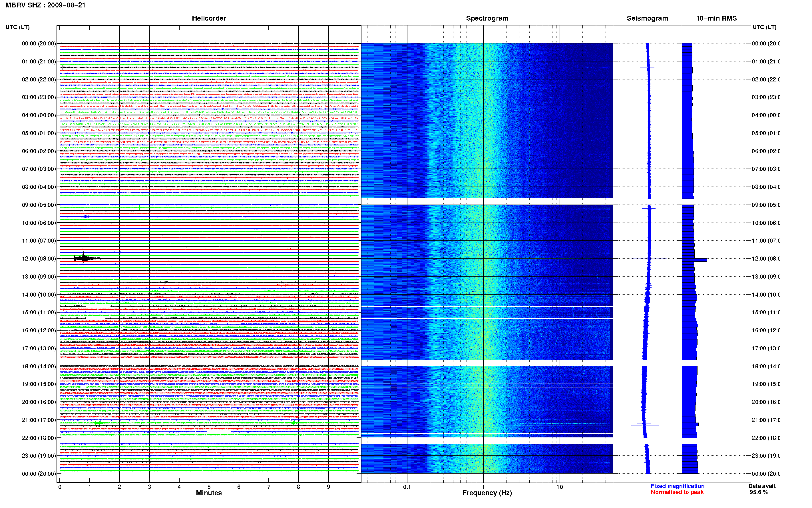
Task: Click the left '03:00 (23:00)' time label
Action: [39, 97]
